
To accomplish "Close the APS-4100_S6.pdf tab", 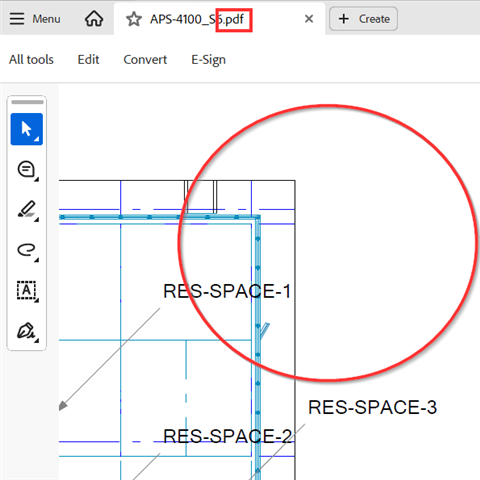I will pos(309,19).
